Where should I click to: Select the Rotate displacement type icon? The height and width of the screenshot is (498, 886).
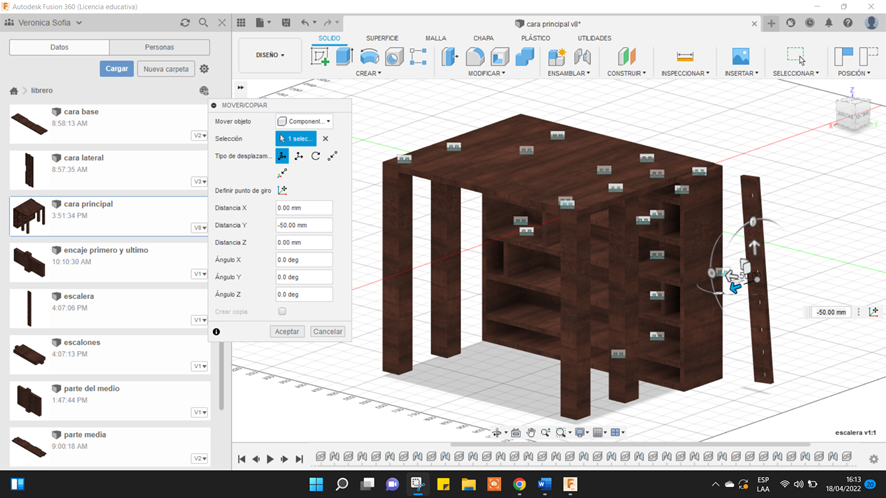(x=316, y=156)
